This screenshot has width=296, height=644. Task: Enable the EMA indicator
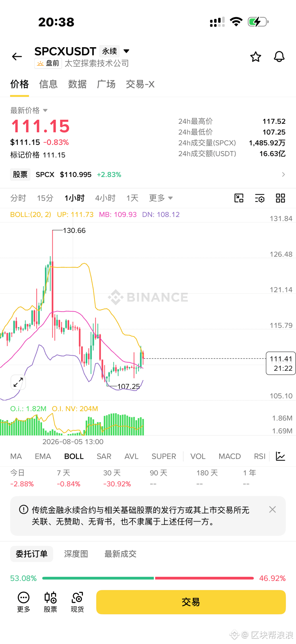[x=43, y=457]
